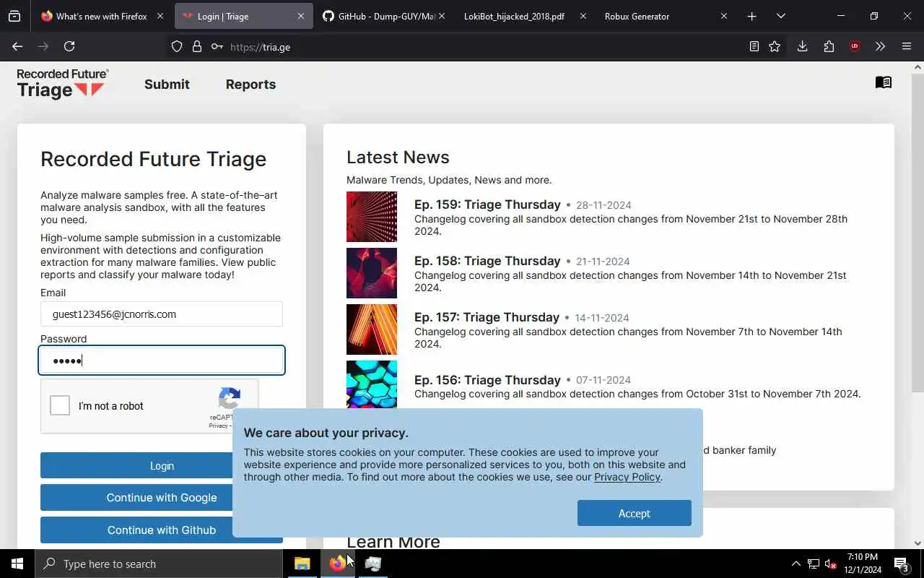Bookmark this page with star icon
This screenshot has width=924, height=578.
(775, 46)
